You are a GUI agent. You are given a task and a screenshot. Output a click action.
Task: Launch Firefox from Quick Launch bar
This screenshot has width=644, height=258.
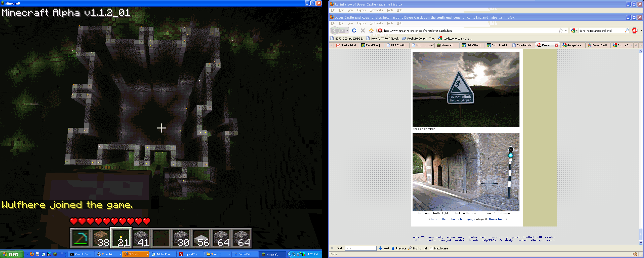(32, 254)
